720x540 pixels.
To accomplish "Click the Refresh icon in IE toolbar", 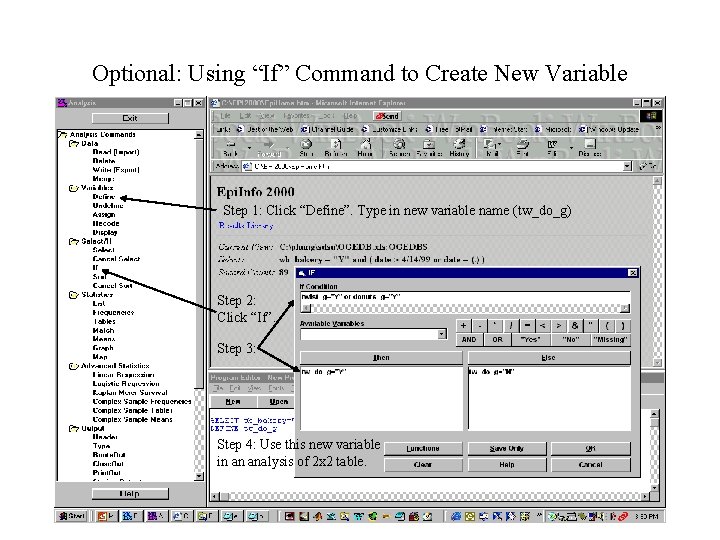I will click(x=336, y=148).
